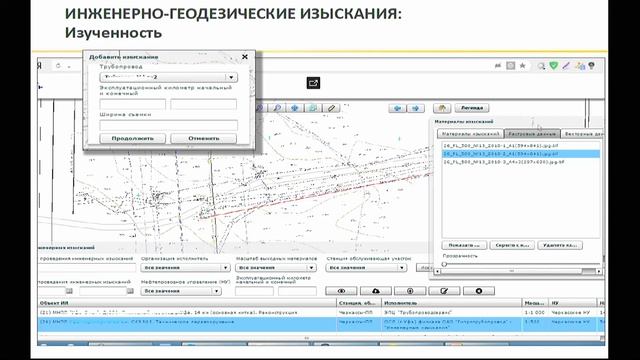Screen dimensions: 640x360
Task: Go to previous map view with left arrow
Action: 397,108
